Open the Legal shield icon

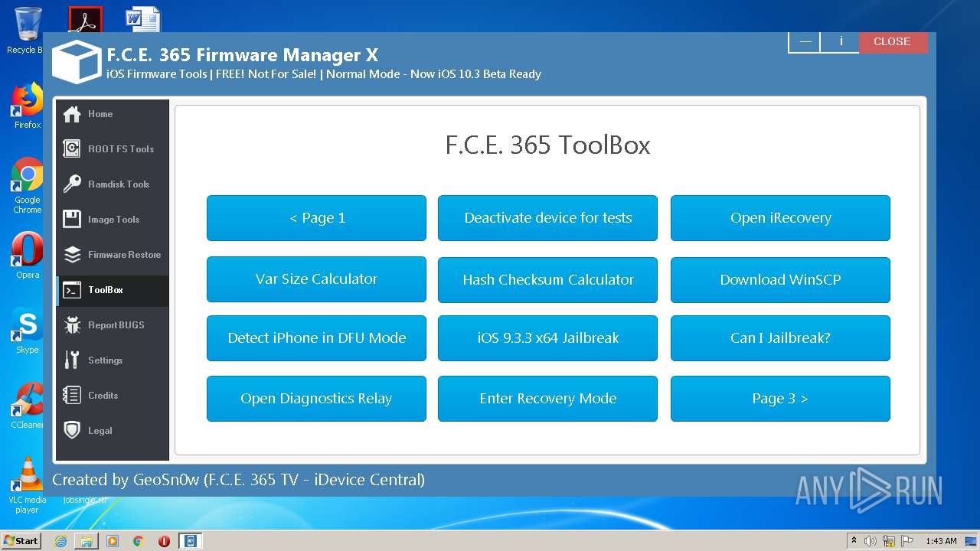click(72, 430)
